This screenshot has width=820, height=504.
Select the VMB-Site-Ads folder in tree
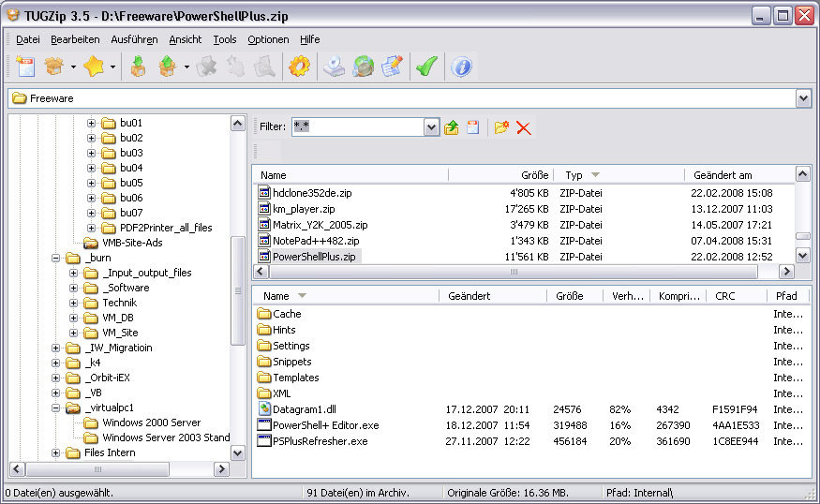pyautogui.click(x=132, y=243)
